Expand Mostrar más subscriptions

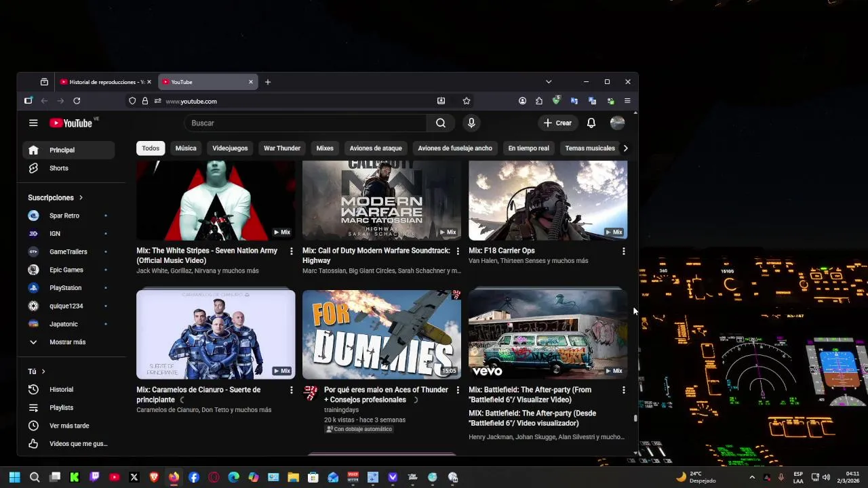pyautogui.click(x=68, y=342)
